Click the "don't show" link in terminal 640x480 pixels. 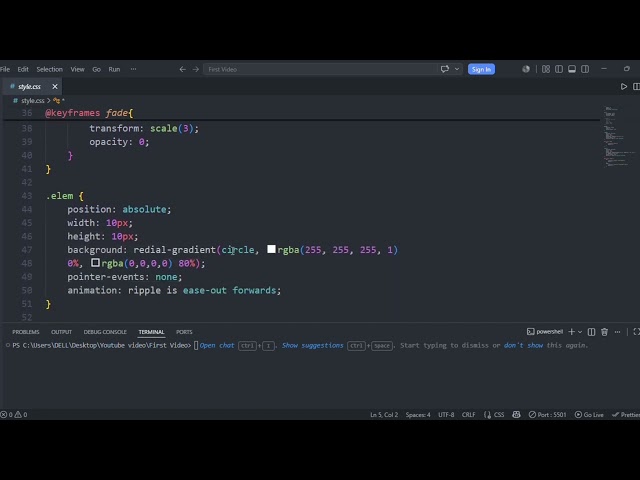coord(523,345)
